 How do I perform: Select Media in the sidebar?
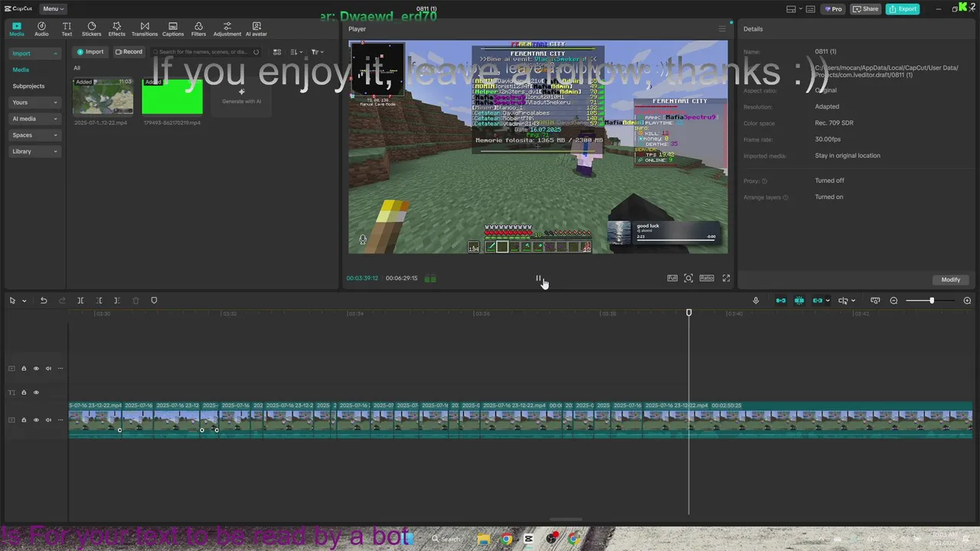(21, 70)
